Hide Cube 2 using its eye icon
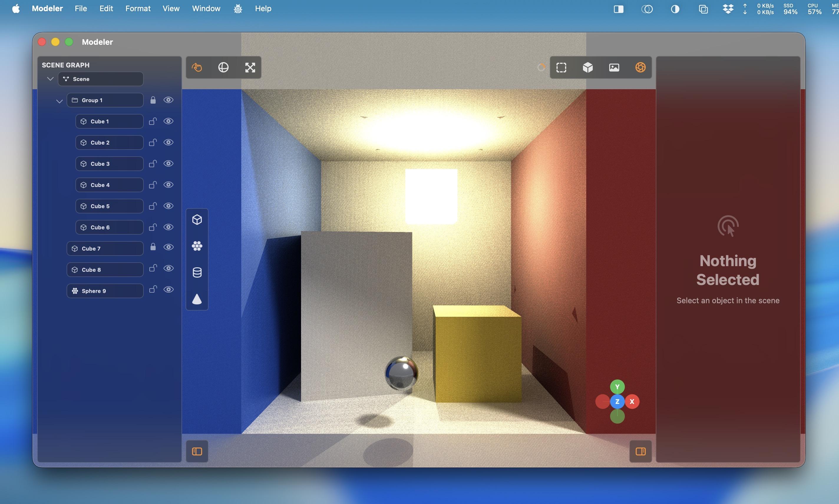Viewport: 839px width, 504px height. click(169, 142)
